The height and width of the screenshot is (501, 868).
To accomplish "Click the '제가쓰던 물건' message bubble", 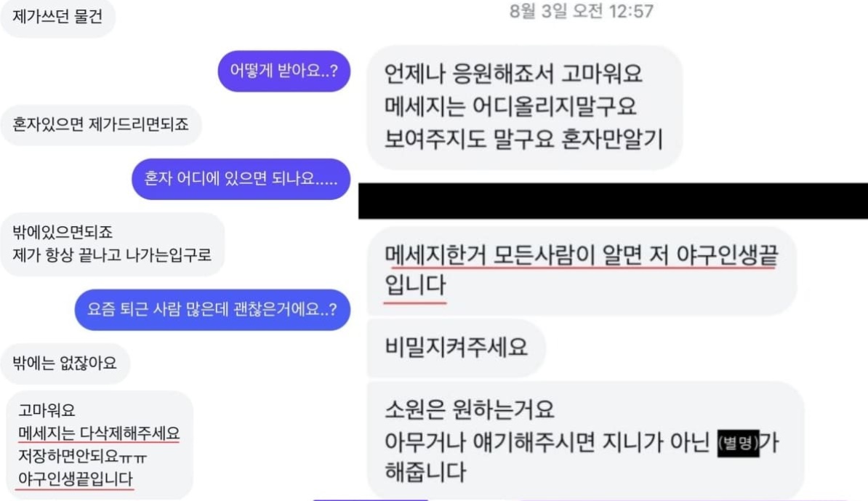I will click(x=57, y=17).
